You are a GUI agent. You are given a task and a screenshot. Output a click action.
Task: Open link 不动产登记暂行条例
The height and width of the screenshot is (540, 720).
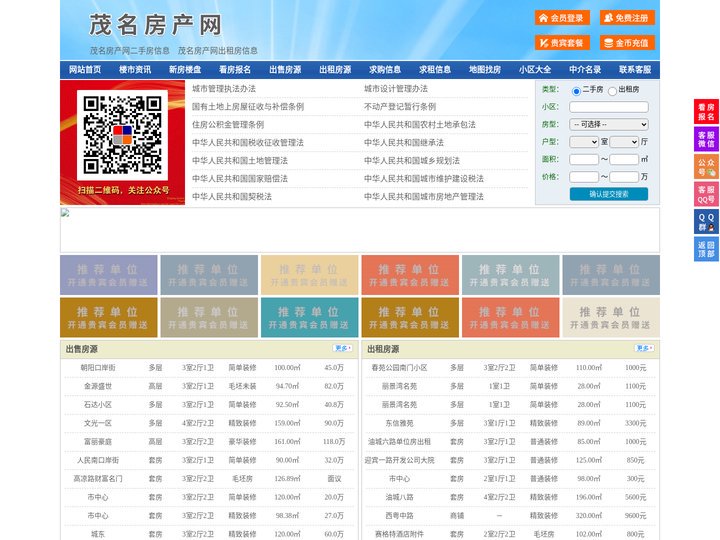[x=400, y=107]
